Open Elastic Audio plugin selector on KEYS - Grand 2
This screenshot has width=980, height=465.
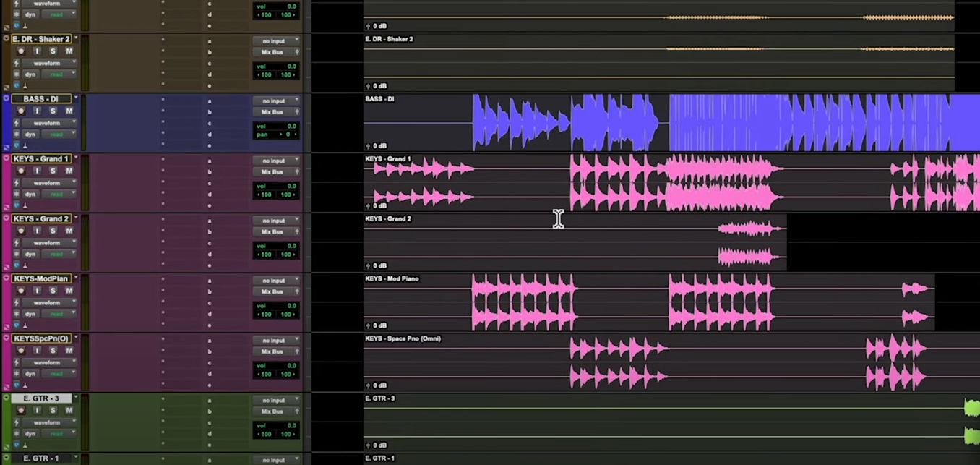pyautogui.click(x=17, y=243)
